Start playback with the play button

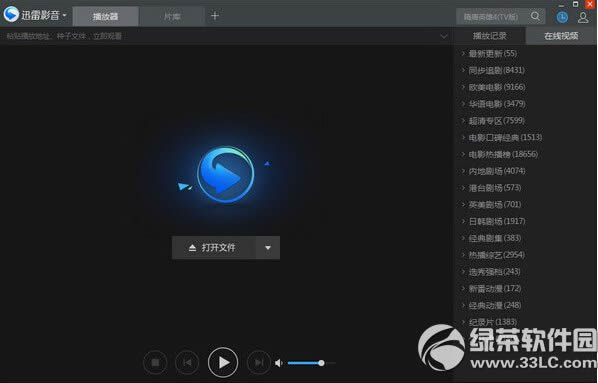point(223,362)
